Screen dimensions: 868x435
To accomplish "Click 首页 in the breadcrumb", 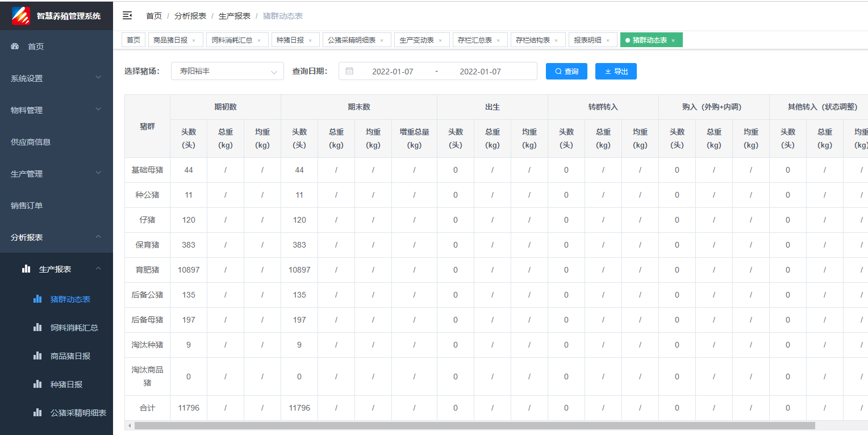I will (154, 16).
